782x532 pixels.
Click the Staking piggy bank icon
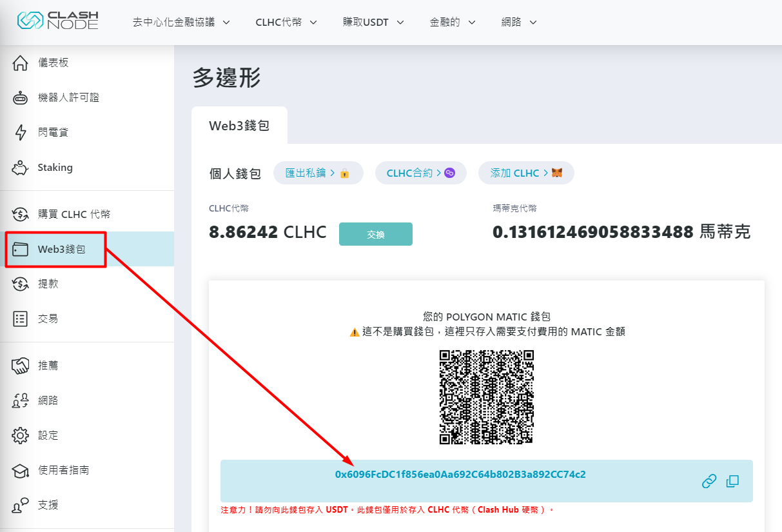[21, 168]
